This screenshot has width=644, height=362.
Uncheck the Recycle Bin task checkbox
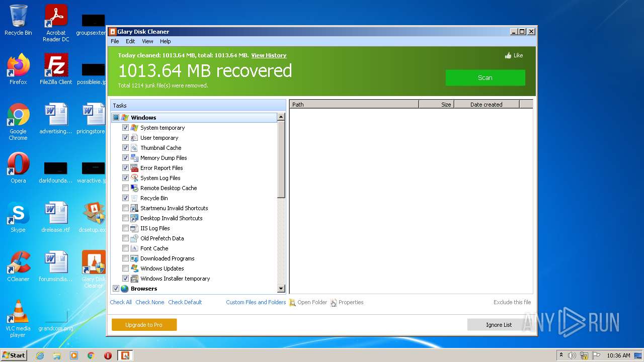125,198
